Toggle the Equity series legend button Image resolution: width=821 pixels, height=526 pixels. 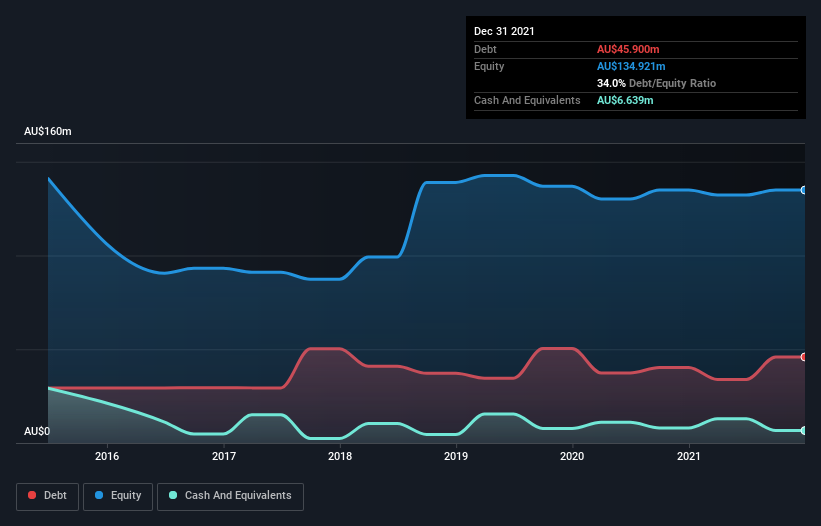(x=118, y=496)
